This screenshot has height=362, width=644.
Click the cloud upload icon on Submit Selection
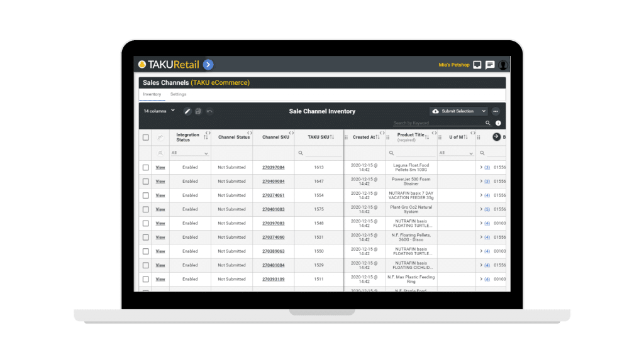pyautogui.click(x=436, y=111)
